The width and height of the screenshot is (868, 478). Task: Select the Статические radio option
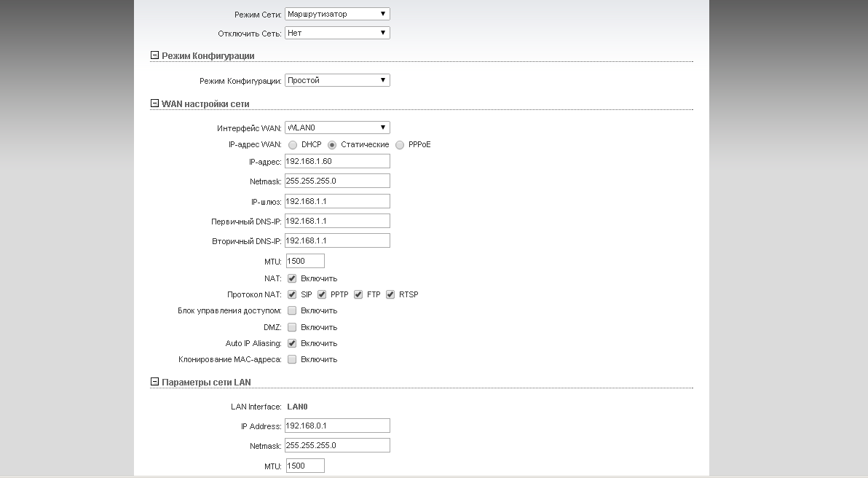tap(332, 145)
